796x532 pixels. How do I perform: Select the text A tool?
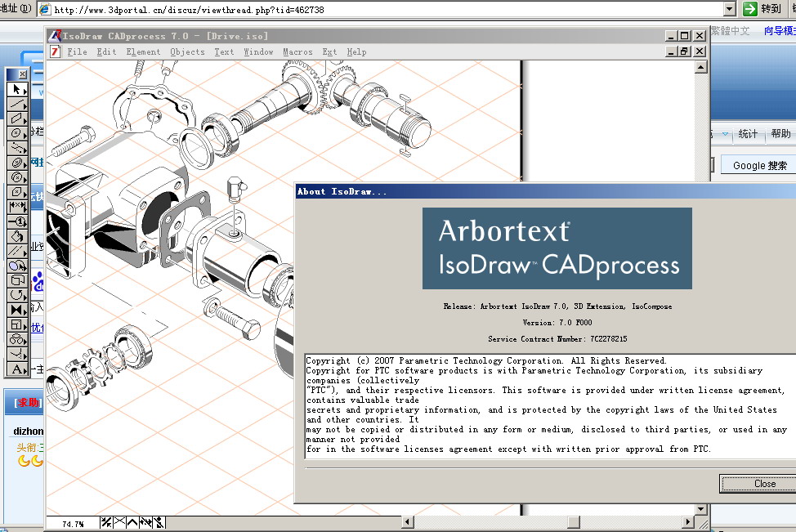(16, 369)
